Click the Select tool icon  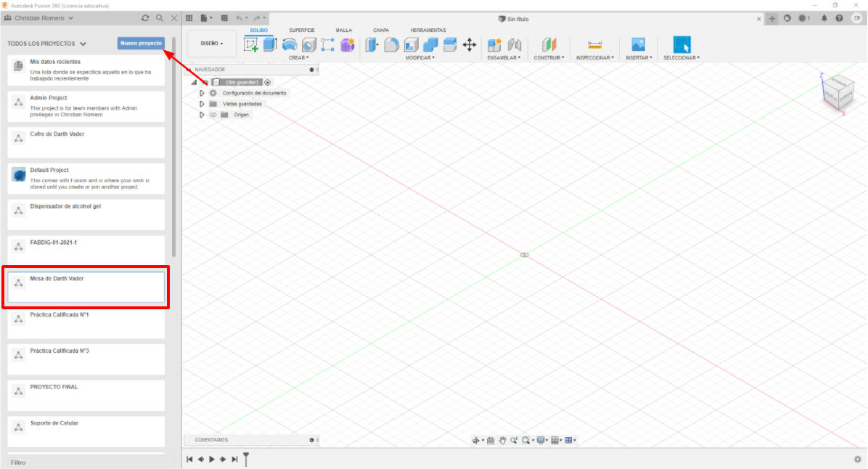681,45
